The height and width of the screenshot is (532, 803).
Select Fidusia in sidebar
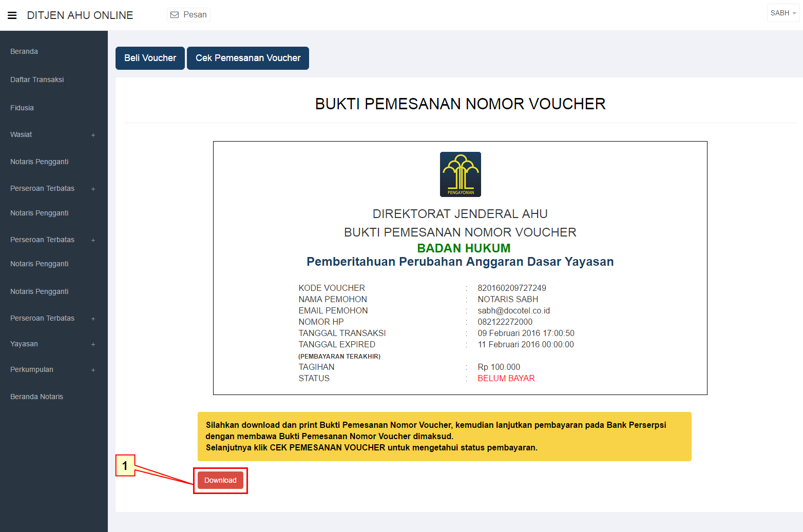pyautogui.click(x=22, y=108)
